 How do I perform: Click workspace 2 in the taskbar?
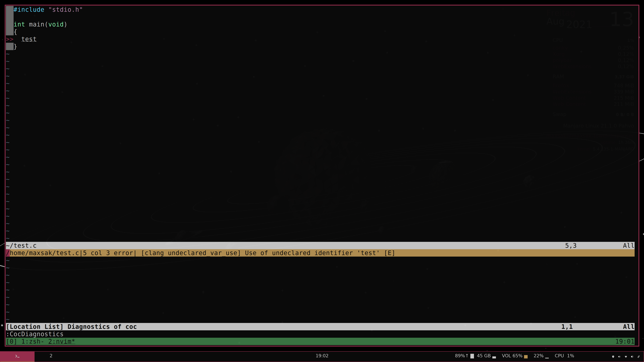tap(51, 356)
